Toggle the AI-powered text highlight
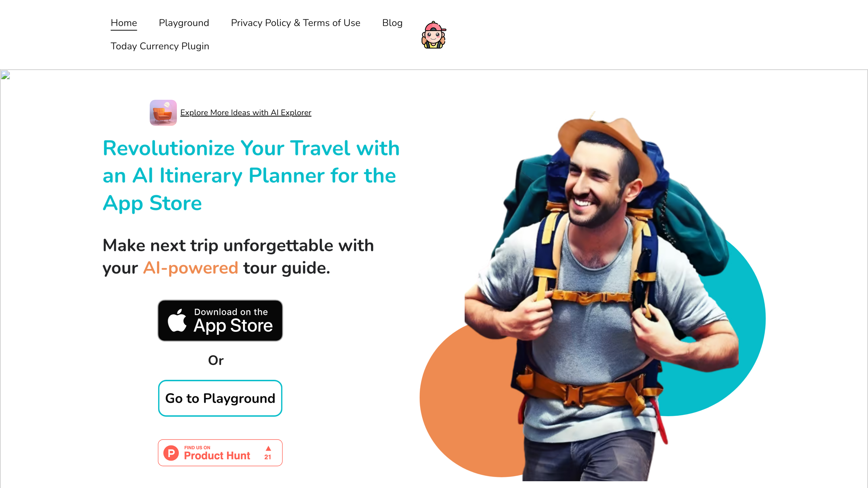The image size is (868, 488). pos(190,268)
